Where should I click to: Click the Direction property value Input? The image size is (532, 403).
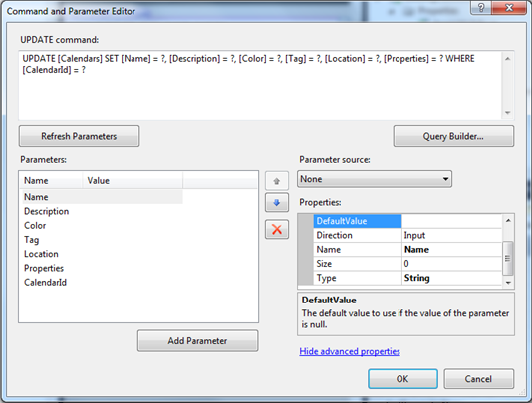[x=451, y=235]
